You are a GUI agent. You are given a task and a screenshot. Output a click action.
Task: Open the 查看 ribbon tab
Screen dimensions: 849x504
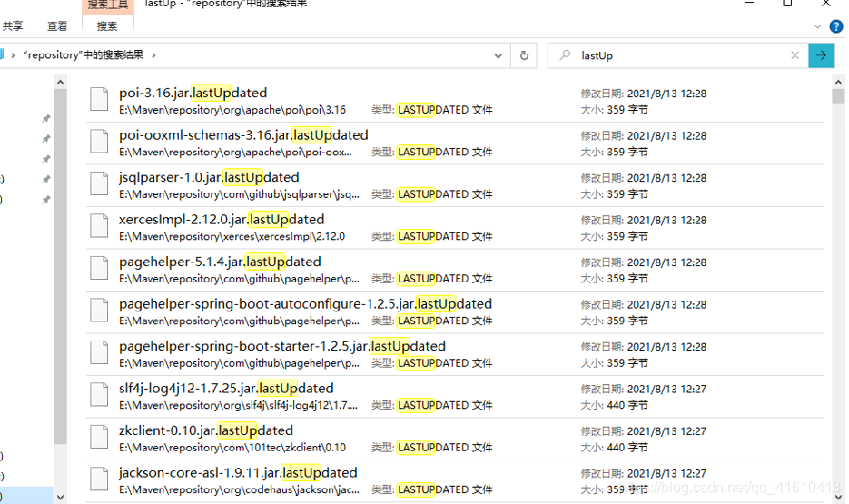click(57, 26)
